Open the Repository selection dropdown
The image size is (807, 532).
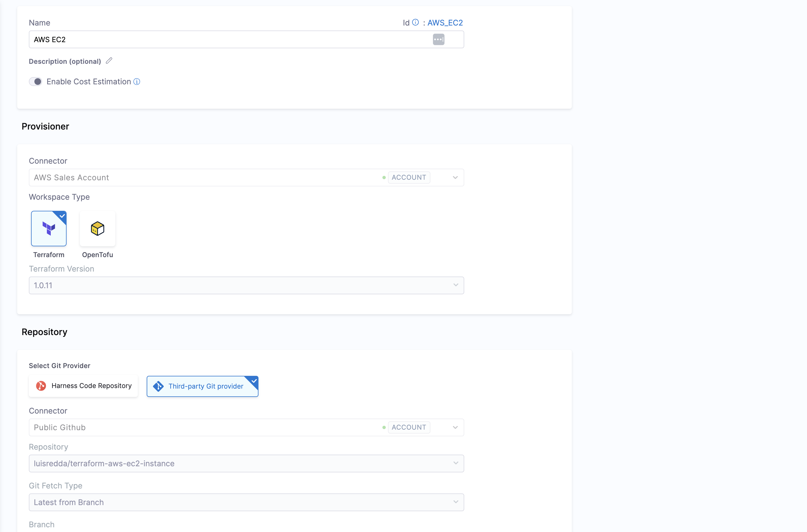(456, 463)
